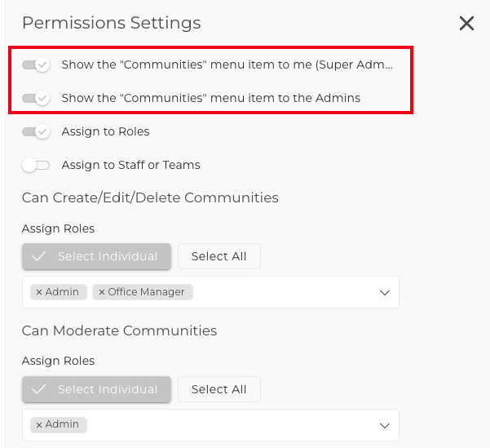Viewport: 490px width, 448px height.
Task: Click the Office Manager role chip
Action: [143, 292]
